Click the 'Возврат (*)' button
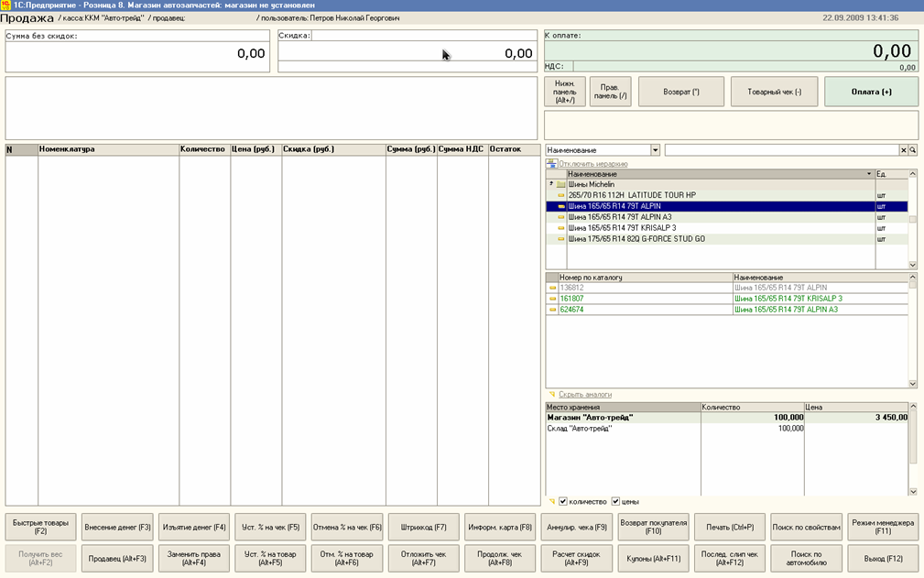The height and width of the screenshot is (578, 924). 681,92
